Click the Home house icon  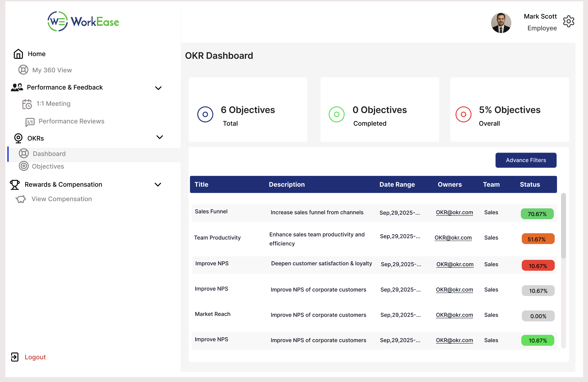pyautogui.click(x=18, y=54)
